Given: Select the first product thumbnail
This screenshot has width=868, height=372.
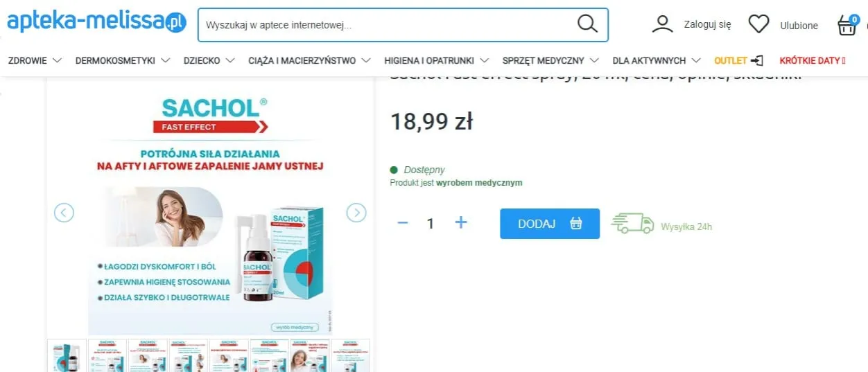Looking at the screenshot, I should pos(67,355).
